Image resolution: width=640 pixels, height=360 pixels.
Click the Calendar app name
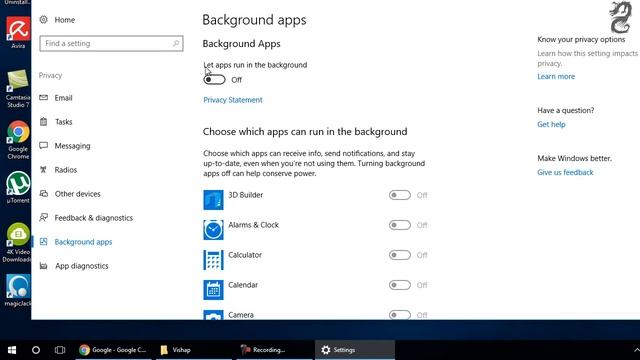pos(243,284)
